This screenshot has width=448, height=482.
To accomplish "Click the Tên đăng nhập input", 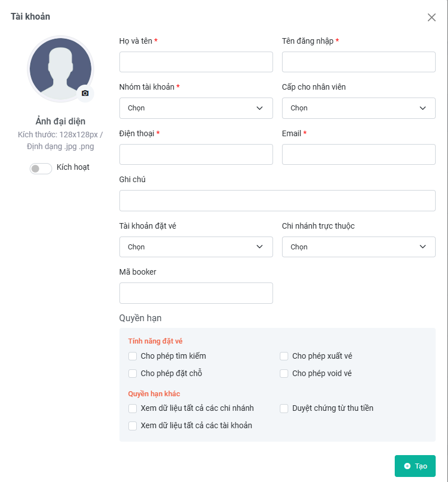I will 358,62.
